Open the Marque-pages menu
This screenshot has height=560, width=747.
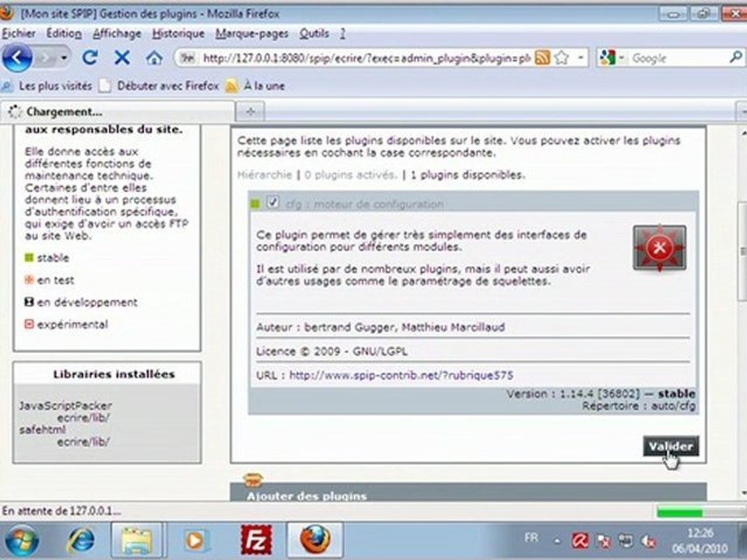(x=251, y=33)
